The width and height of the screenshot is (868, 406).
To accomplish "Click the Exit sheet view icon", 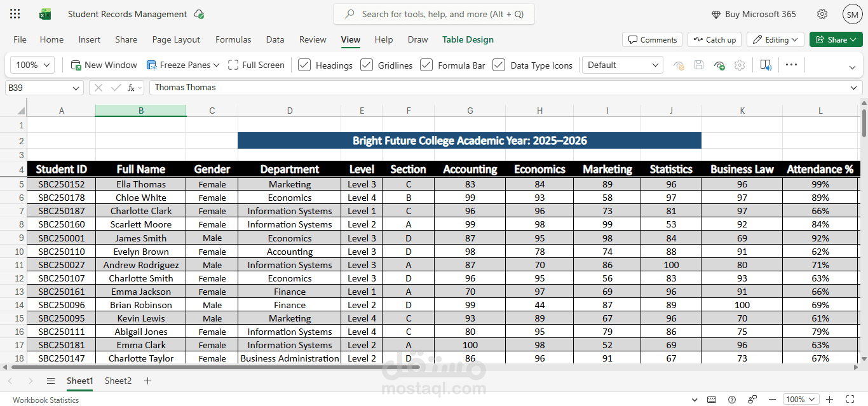I will (679, 65).
